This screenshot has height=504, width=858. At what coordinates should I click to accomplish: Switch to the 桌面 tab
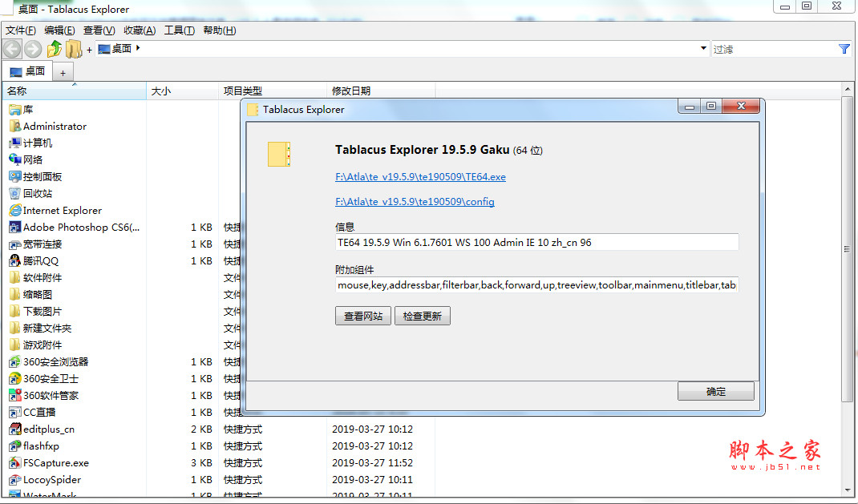coord(28,71)
